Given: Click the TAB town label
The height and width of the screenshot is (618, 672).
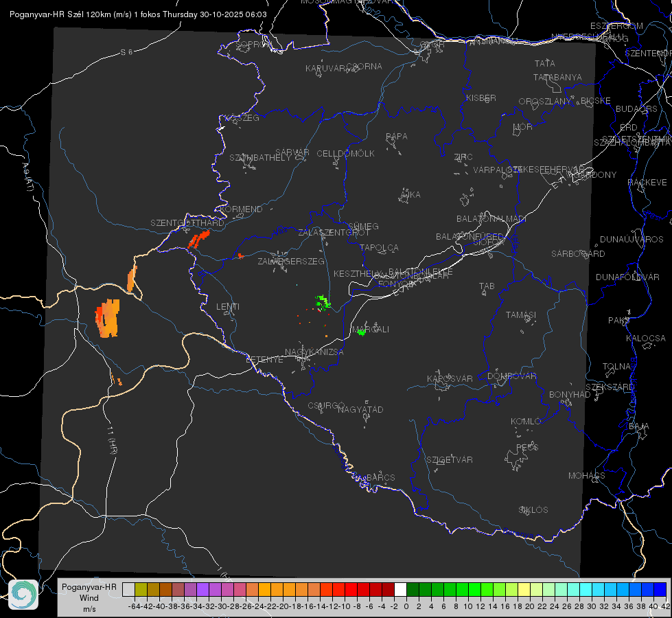Looking at the screenshot, I should coord(487,286).
